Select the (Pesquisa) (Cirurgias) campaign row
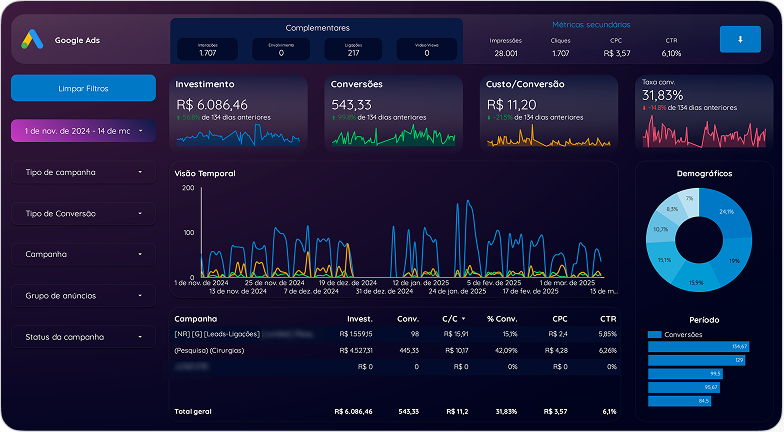Screen dimensions: 784x432 [x=208, y=350]
